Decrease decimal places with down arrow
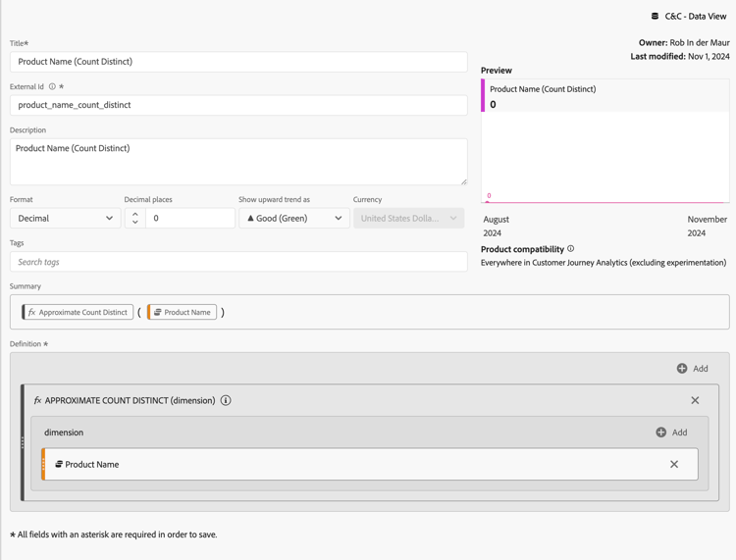The width and height of the screenshot is (736, 560). coord(135,223)
